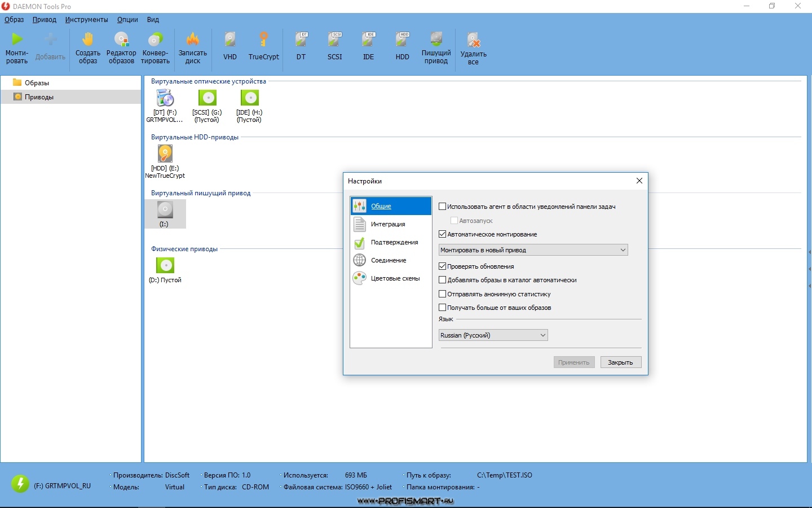This screenshot has width=812, height=508.
Task: Click Физические приводы section header
Action: [184, 249]
